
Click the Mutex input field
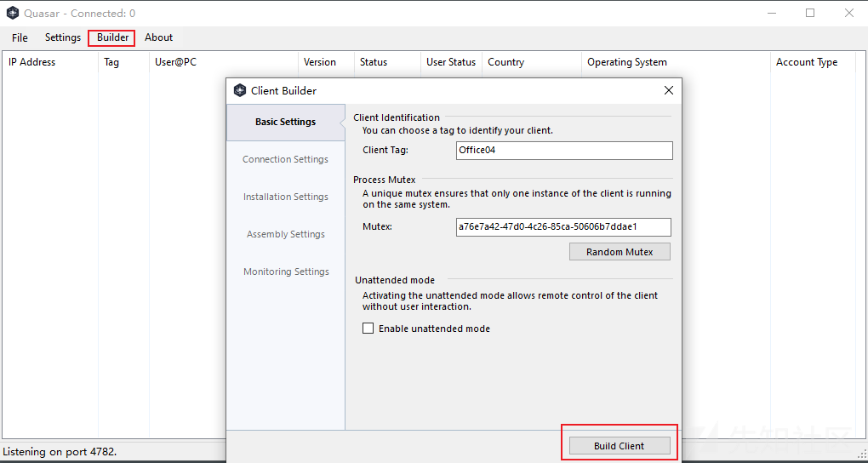(x=563, y=227)
